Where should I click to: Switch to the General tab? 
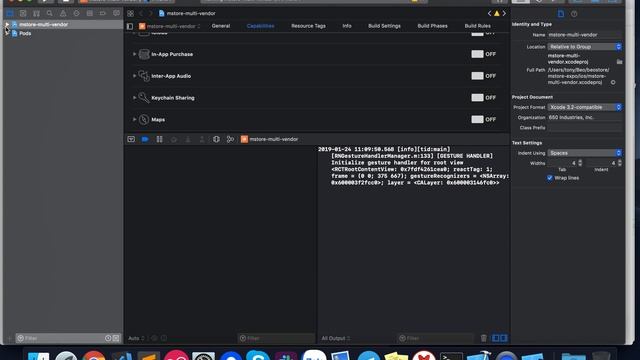(221, 26)
